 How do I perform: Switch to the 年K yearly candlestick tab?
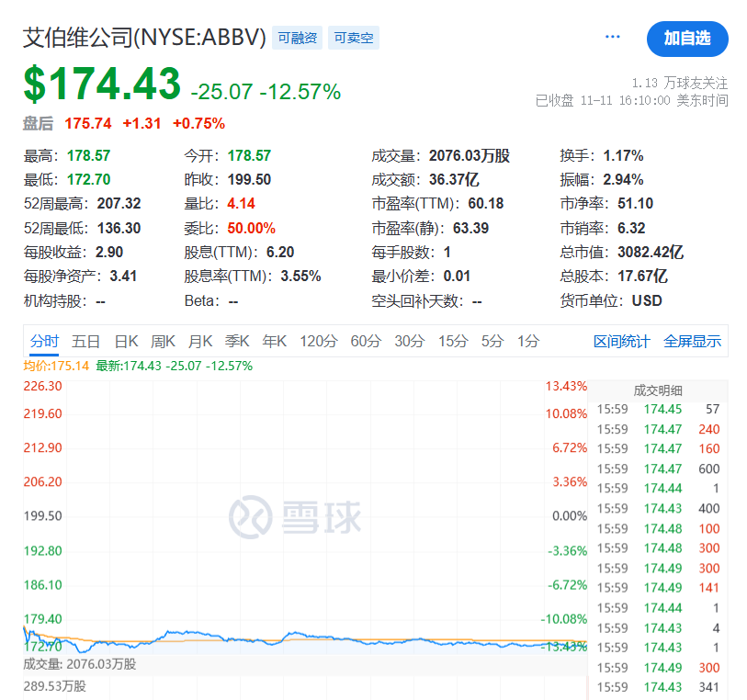(275, 342)
